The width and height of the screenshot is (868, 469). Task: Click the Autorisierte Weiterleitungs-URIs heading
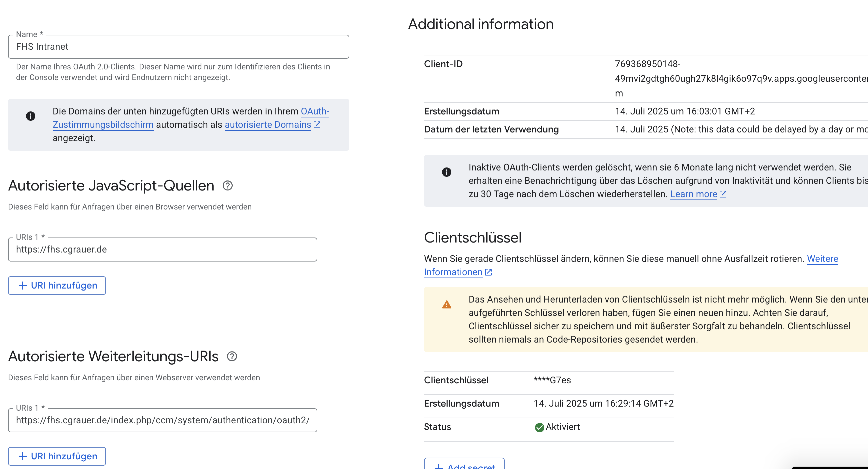point(114,356)
